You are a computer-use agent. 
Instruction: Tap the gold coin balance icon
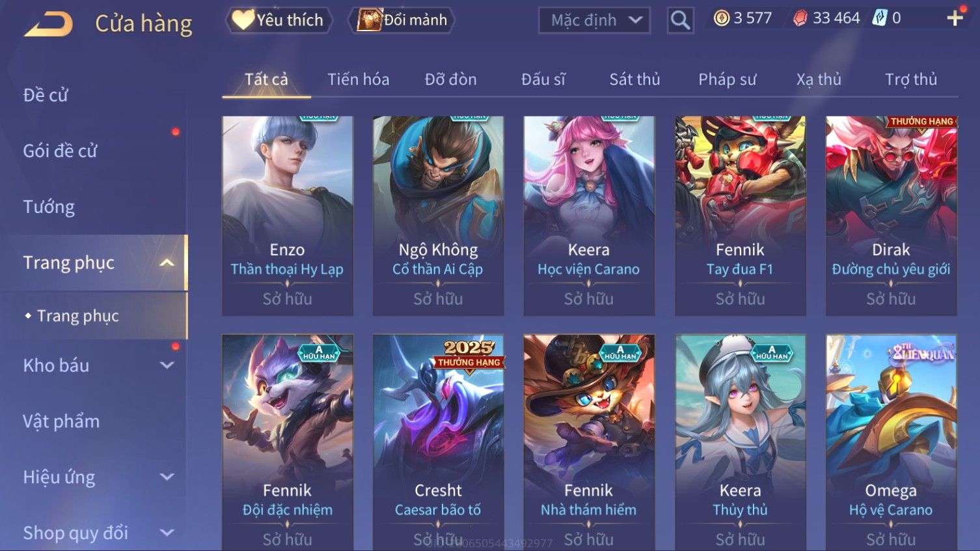(721, 18)
